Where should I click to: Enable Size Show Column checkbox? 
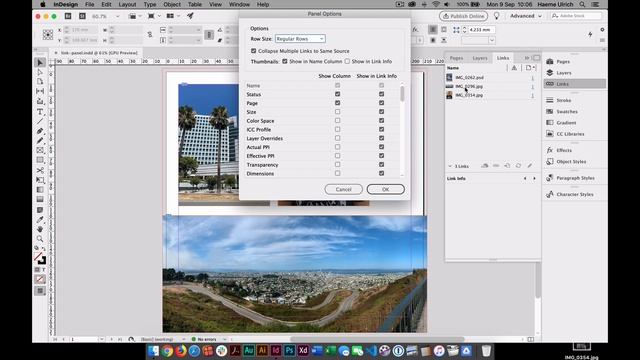pos(338,111)
